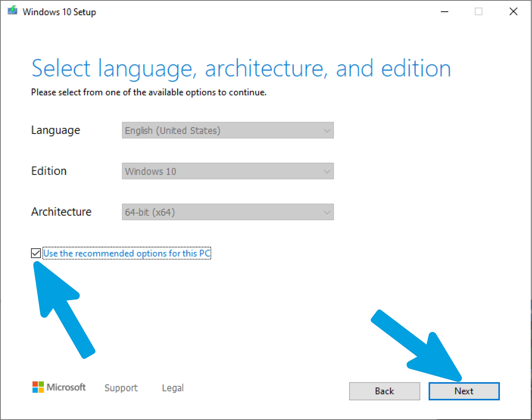Screen dimensions: 532x420
Task: Minimize the Windows 10 Setup window
Action: click(x=444, y=12)
